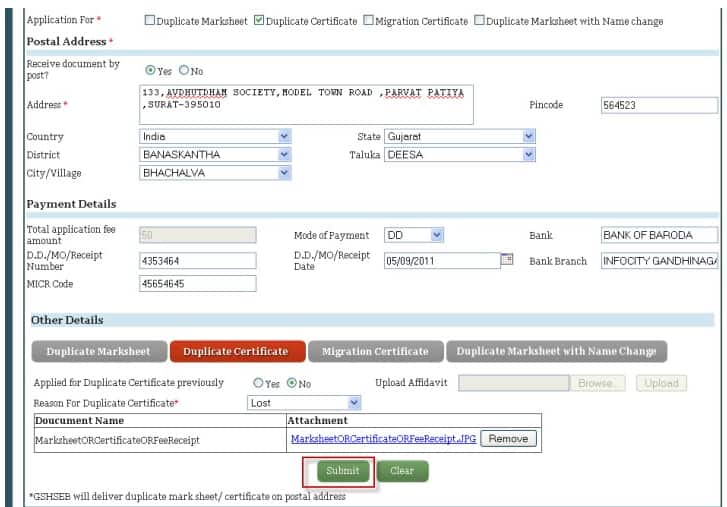Screen dimensions: 727x507
Task: Click the Other Details heading
Action: click(67, 320)
